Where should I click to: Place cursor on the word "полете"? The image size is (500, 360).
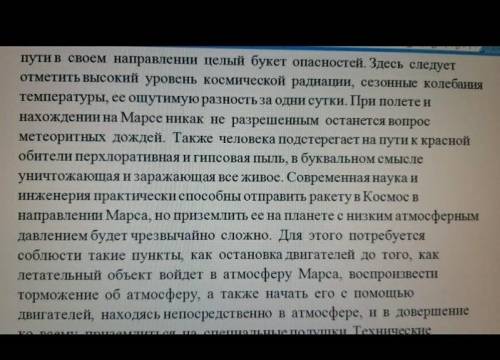tap(400, 102)
